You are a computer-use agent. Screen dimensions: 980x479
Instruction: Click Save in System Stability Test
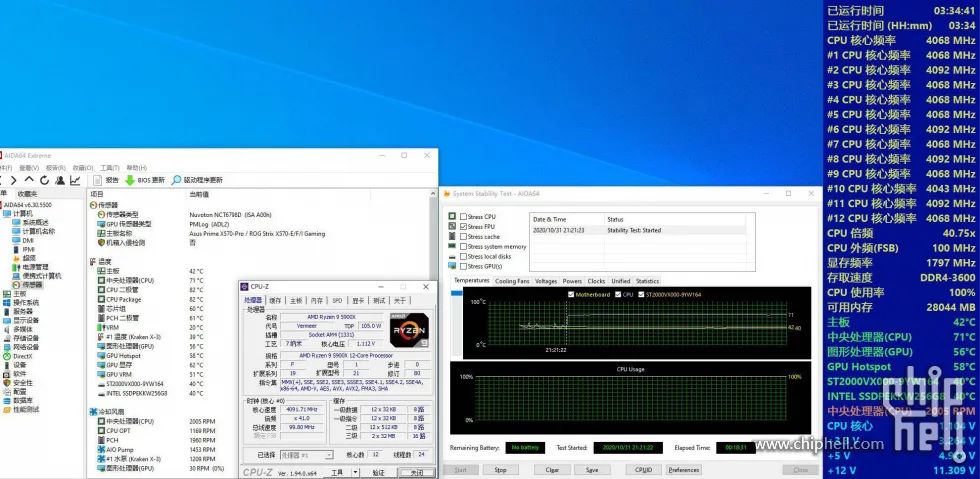tap(591, 470)
